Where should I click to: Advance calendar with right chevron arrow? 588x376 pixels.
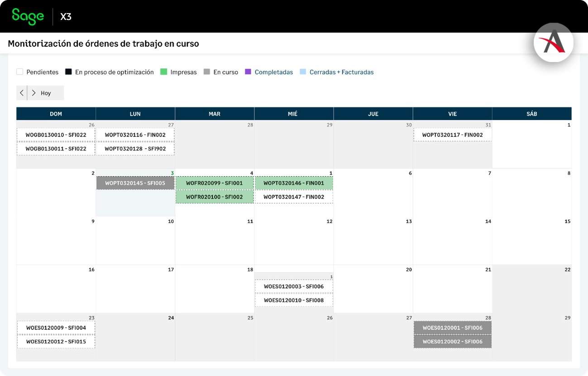point(33,93)
